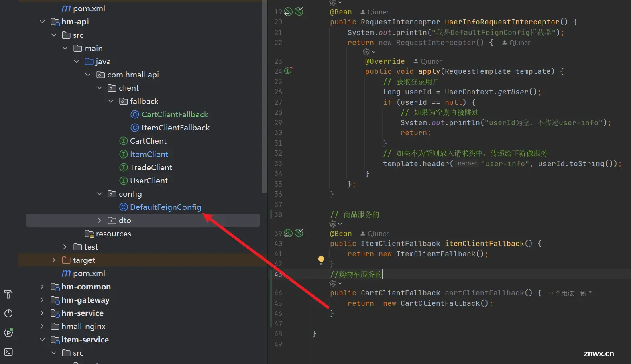
Task: Click the Qiuner author hint next to @Override
Action: [x=427, y=61]
